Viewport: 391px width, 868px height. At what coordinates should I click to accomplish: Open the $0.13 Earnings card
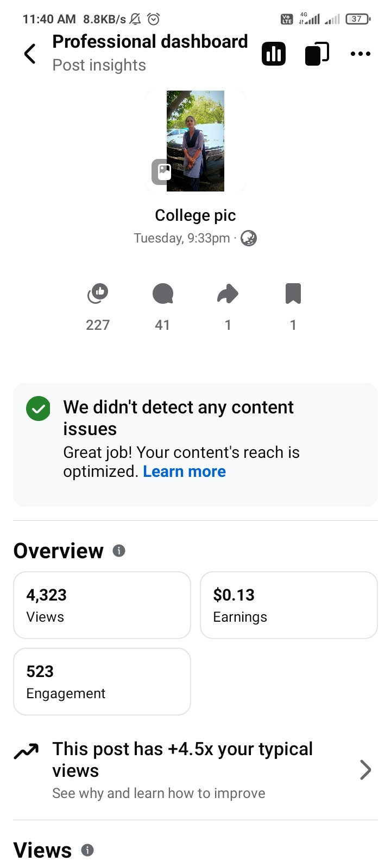coord(289,605)
